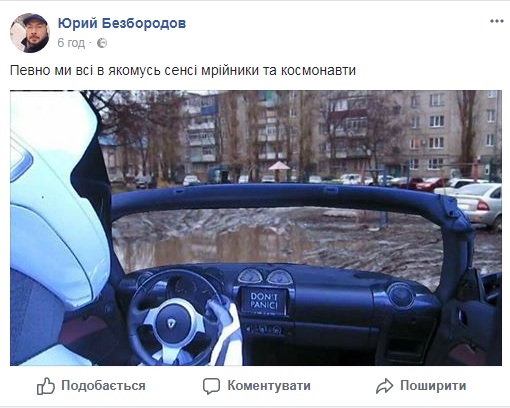Viewport: 510px width, 408px height.
Task: Open Юрий Безбородов's profile picture
Action: coord(30,33)
